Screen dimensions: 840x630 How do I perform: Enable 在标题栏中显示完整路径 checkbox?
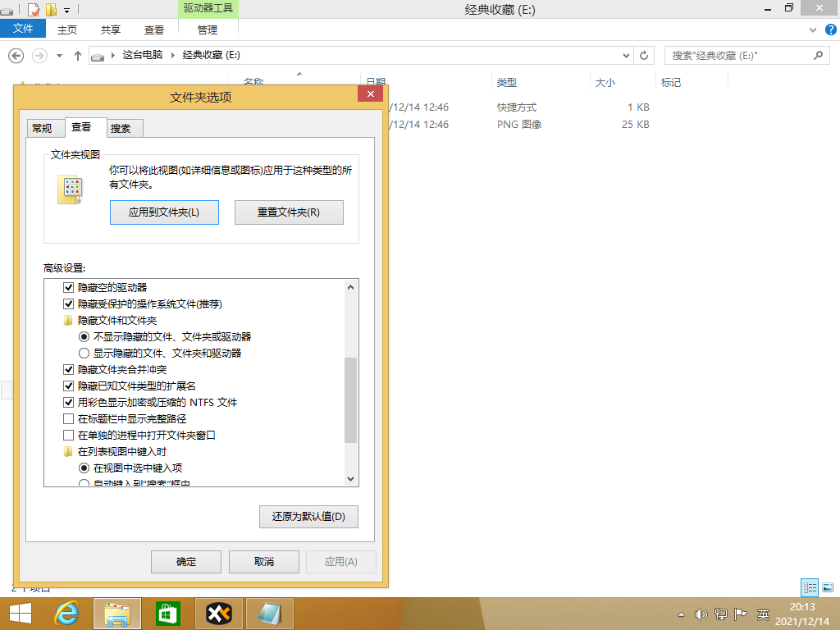tap(69, 418)
